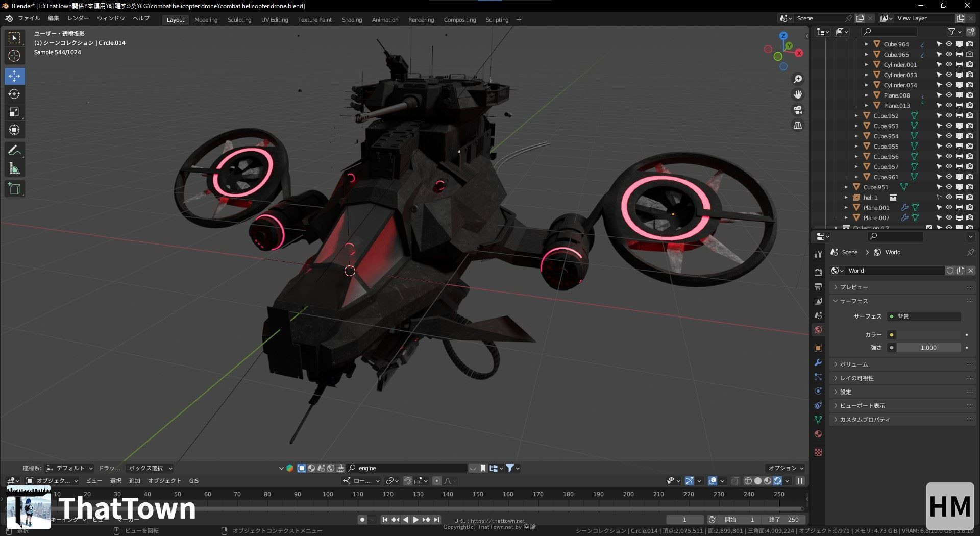Select the Annotate tool

tap(15, 150)
